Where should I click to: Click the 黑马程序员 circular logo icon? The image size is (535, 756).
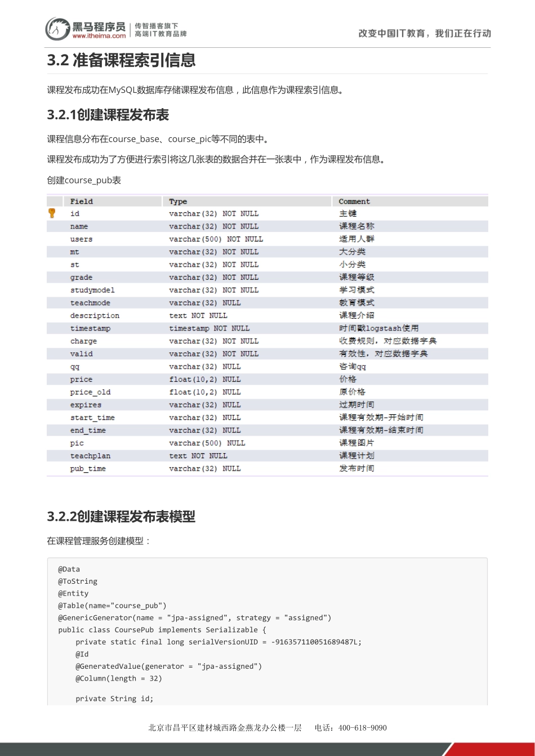pos(57,28)
